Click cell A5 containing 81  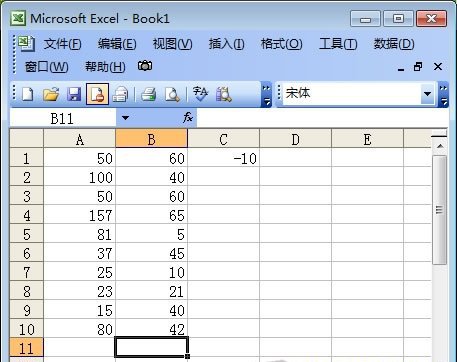coord(79,234)
